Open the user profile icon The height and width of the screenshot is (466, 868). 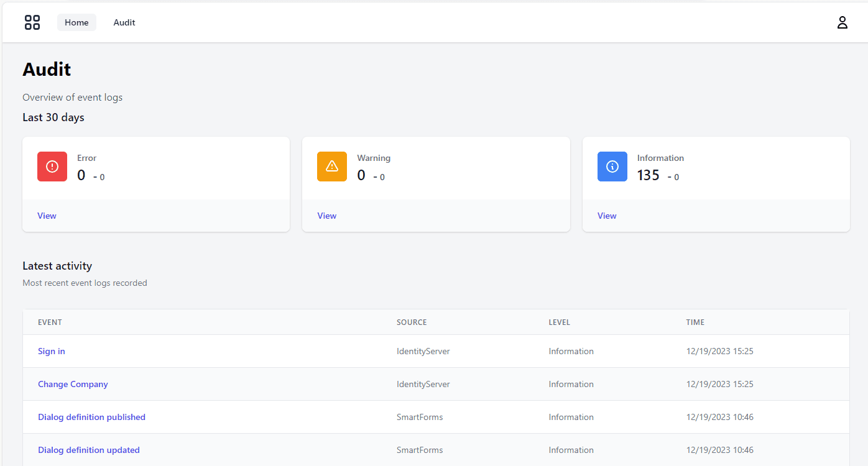(x=842, y=22)
